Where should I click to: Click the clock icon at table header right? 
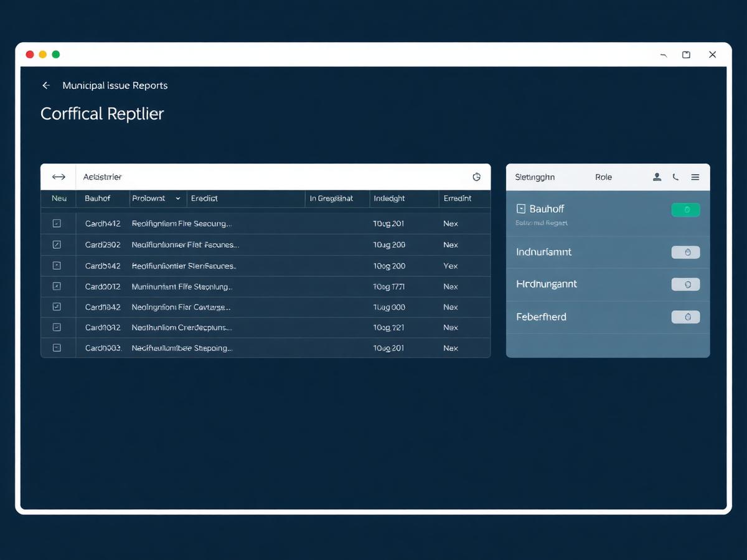[477, 177]
